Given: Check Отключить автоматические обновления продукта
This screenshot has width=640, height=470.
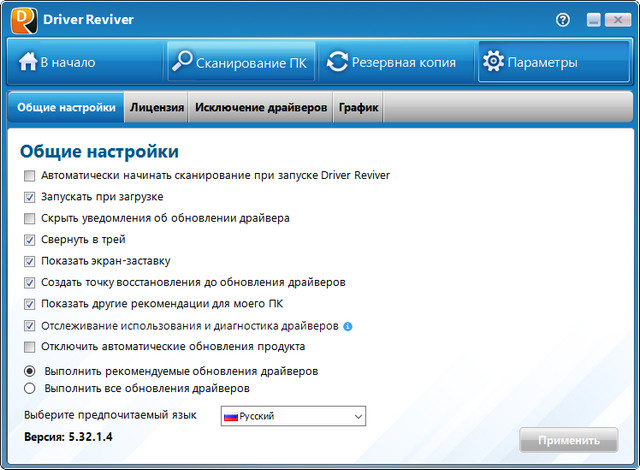Looking at the screenshot, I should 30,347.
